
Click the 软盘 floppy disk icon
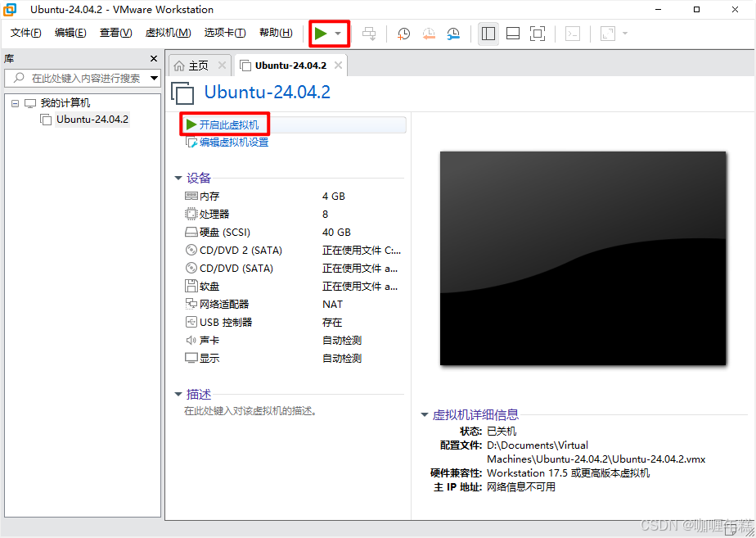pyautogui.click(x=191, y=286)
